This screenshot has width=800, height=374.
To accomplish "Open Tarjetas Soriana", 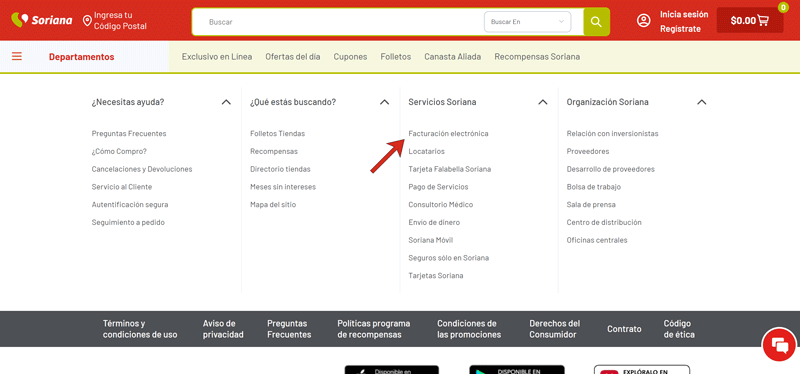I will (x=436, y=276).
